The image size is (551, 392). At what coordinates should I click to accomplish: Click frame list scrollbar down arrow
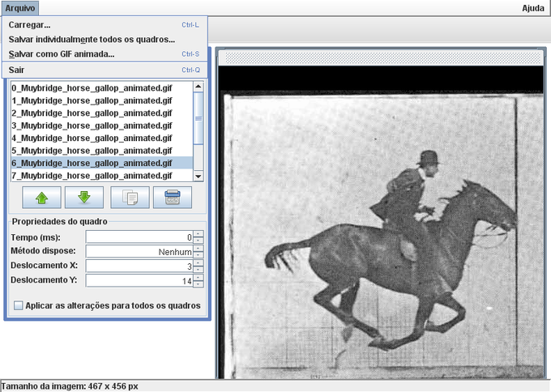[x=199, y=177]
